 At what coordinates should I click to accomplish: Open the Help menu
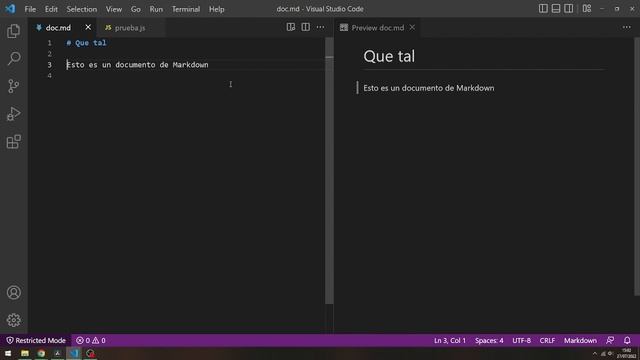pyautogui.click(x=217, y=9)
